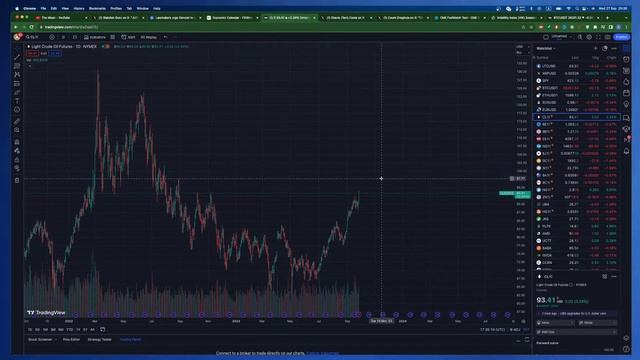Click the compare or add symbol icon
640x360 pixels.
tap(52, 37)
